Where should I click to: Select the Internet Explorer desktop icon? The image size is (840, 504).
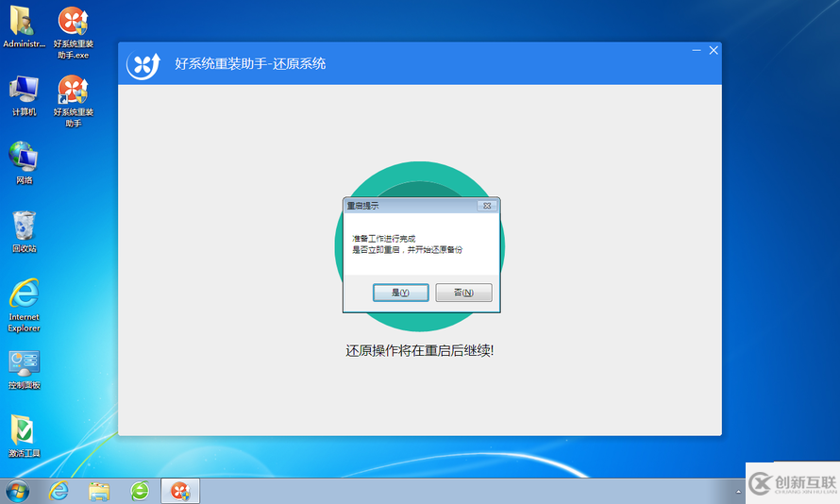[x=25, y=305]
